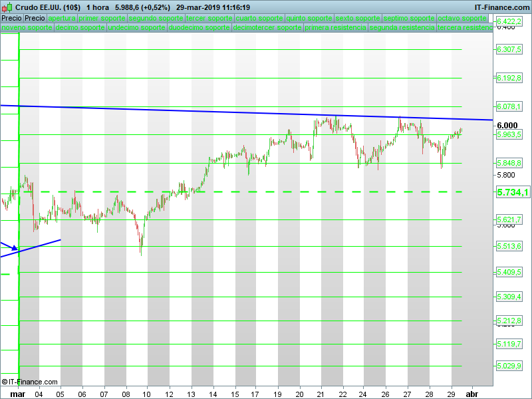Click the blue arrow marker at the left edge

(x=13, y=247)
